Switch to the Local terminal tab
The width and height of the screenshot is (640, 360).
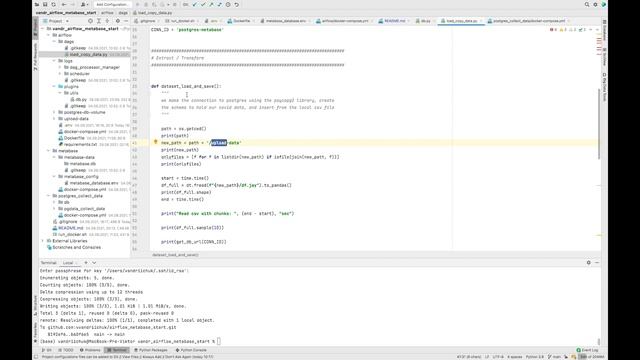pos(68,263)
